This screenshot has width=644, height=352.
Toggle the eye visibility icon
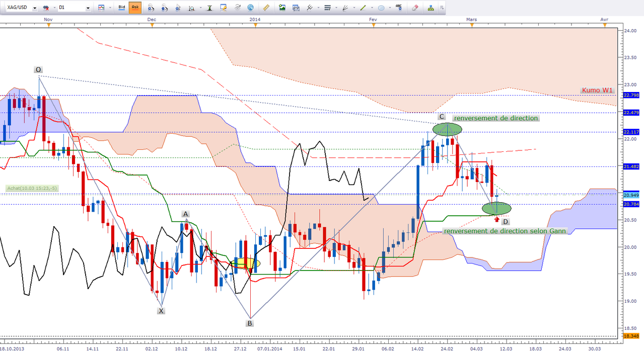[238, 8]
